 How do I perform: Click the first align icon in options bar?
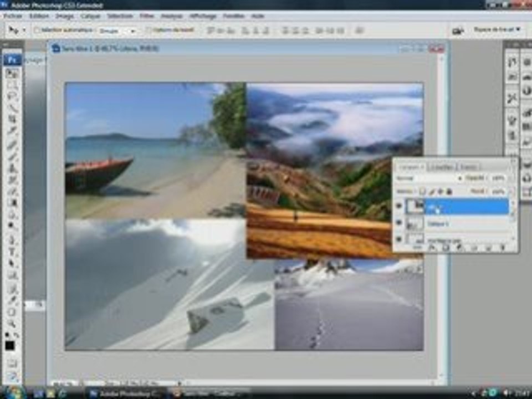[x=211, y=30]
